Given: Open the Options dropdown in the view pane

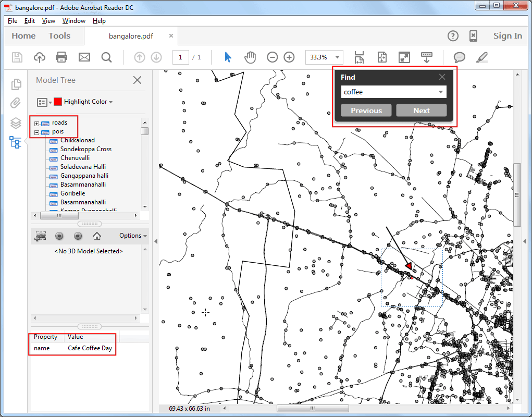Looking at the screenshot, I should (131, 236).
